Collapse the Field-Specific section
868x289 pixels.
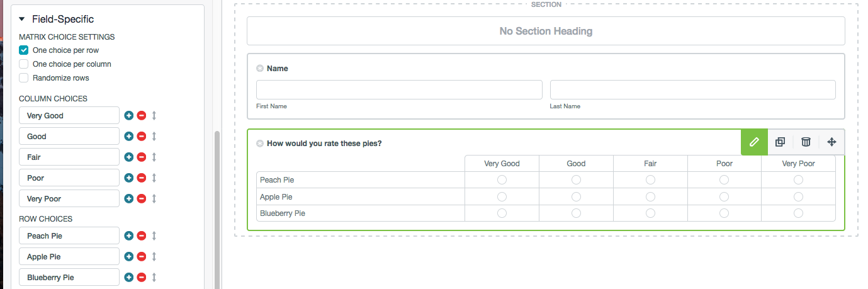tap(23, 20)
